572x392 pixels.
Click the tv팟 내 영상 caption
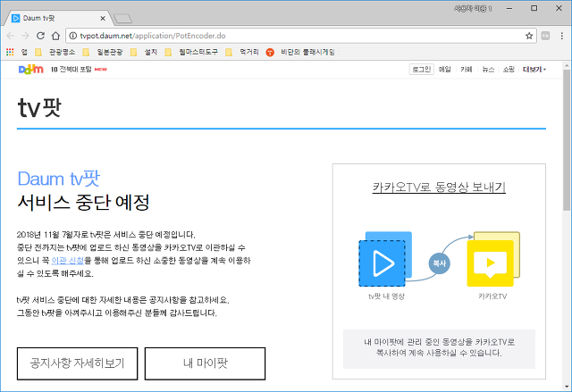386,296
